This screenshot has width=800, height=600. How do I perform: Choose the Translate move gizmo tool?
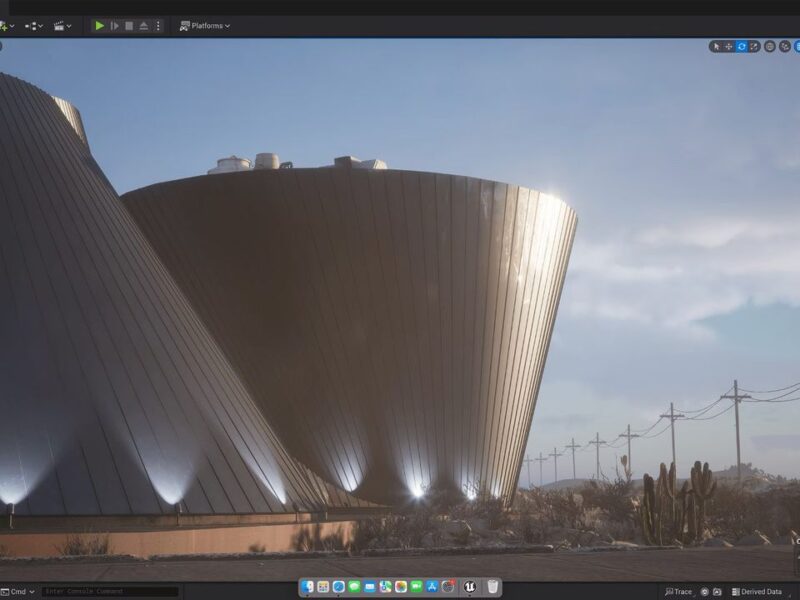pos(729,46)
